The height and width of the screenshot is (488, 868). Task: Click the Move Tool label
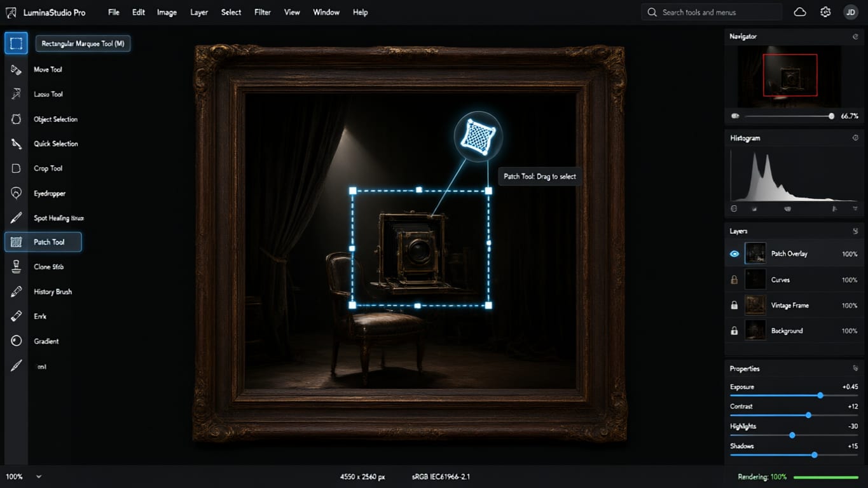click(48, 69)
